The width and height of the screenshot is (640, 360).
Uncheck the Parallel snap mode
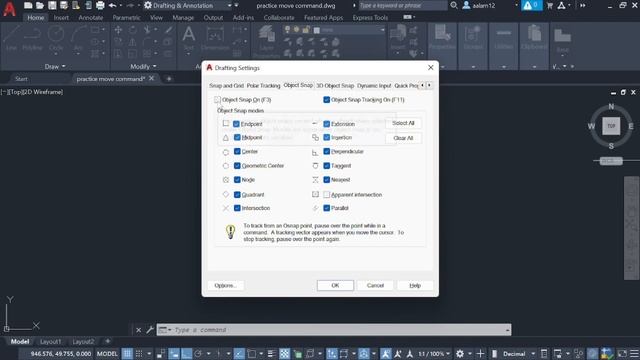[x=327, y=208]
